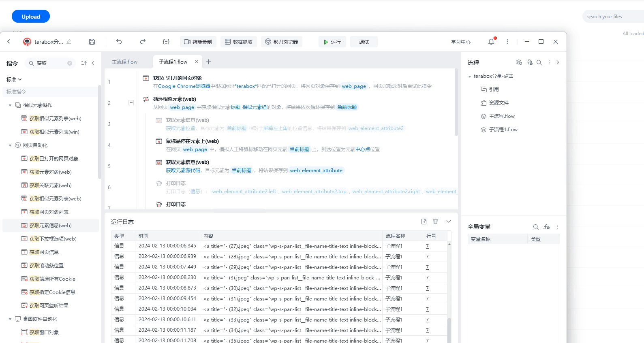Open the notification bell
644x343 pixels.
point(491,42)
